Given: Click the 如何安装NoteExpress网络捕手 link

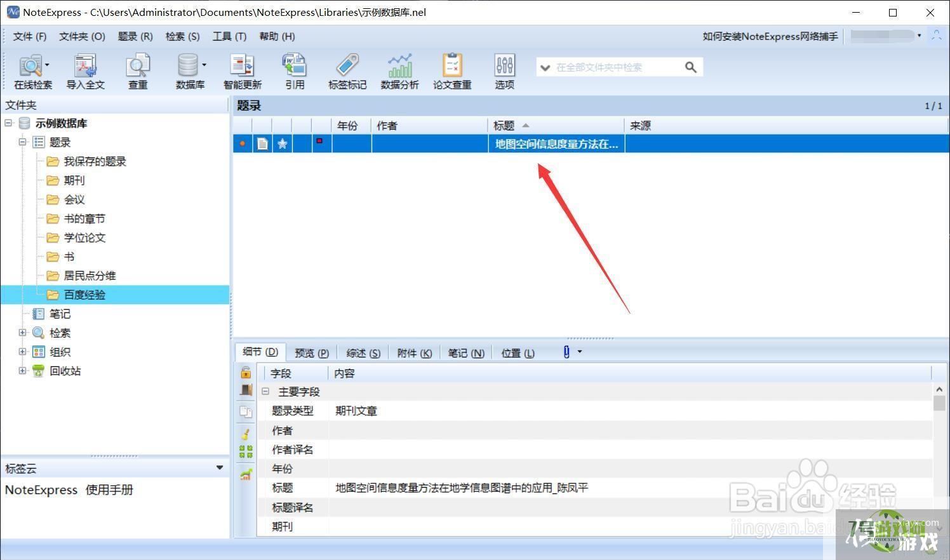Looking at the screenshot, I should click(770, 36).
